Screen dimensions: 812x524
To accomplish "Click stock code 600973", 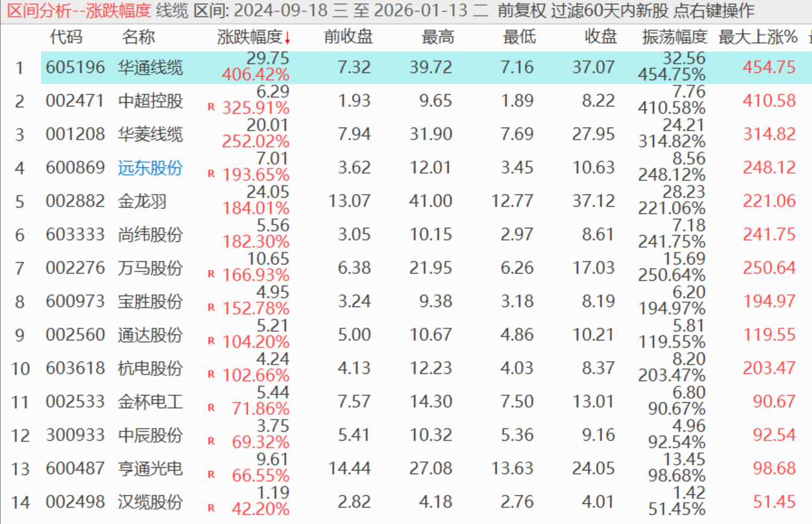I will pyautogui.click(x=75, y=301).
